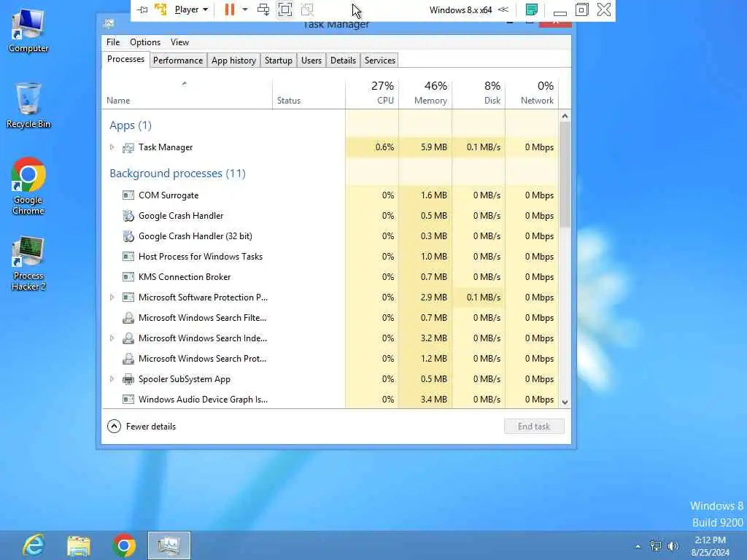Expand the Spooler SubSystem App row
The height and width of the screenshot is (560, 747).
click(112, 379)
